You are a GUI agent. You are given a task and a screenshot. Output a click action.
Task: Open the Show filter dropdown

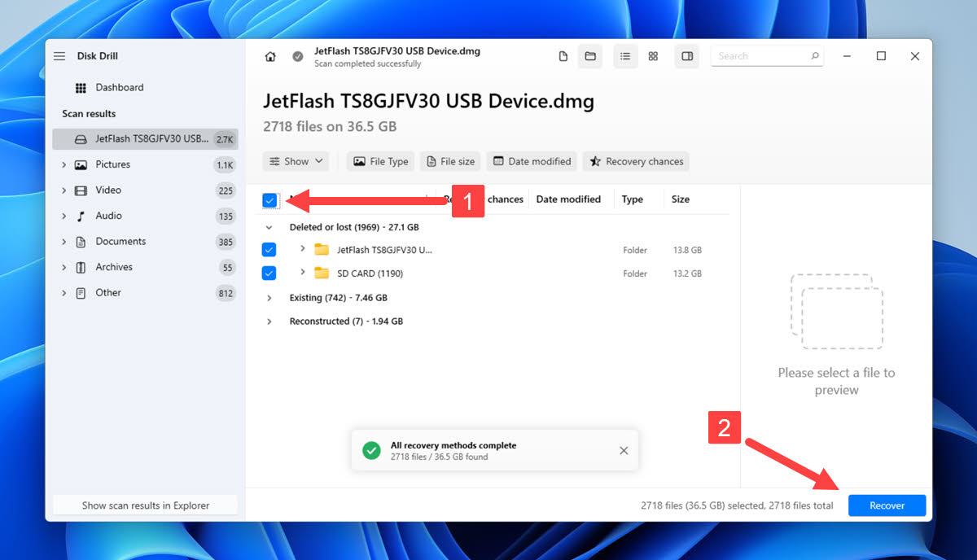click(x=296, y=162)
